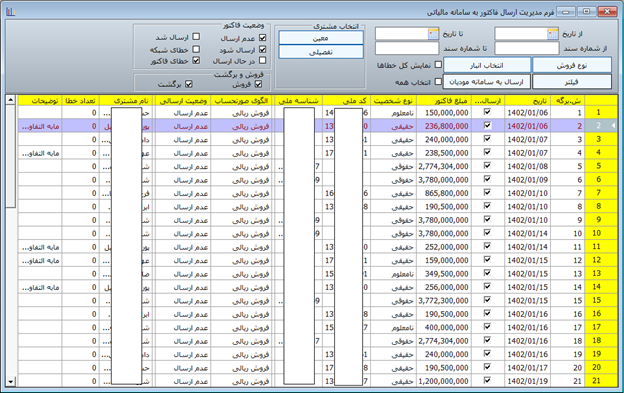Click the amount cell '150,000,000'
Image resolution: width=624 pixels, height=393 pixels.
pyautogui.click(x=444, y=113)
